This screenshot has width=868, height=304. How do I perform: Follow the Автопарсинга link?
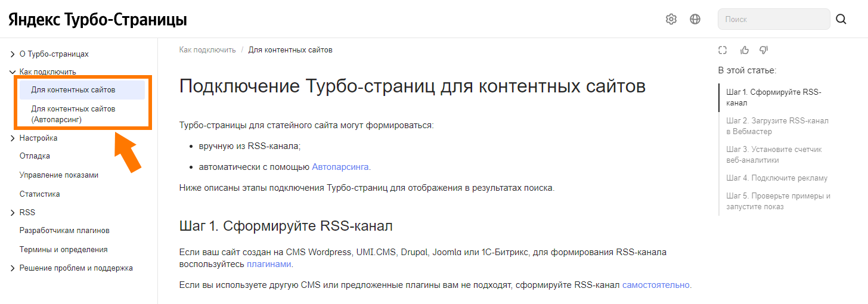pyautogui.click(x=340, y=167)
